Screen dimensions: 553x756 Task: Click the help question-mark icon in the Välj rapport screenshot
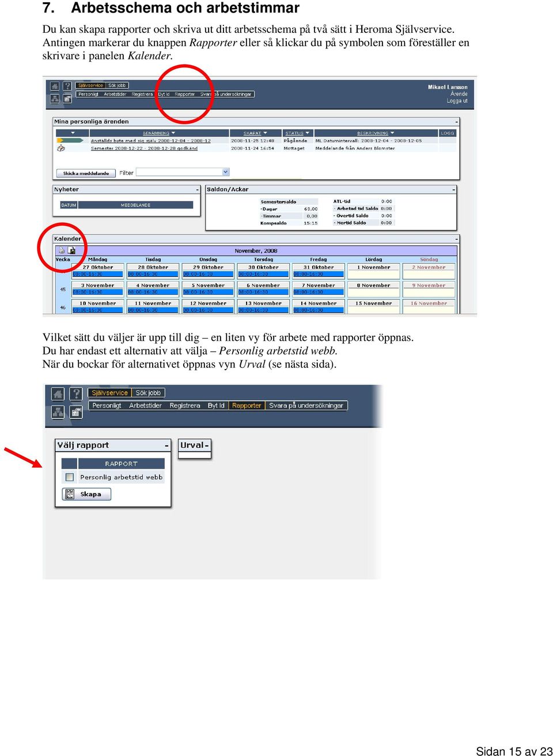coord(76,394)
